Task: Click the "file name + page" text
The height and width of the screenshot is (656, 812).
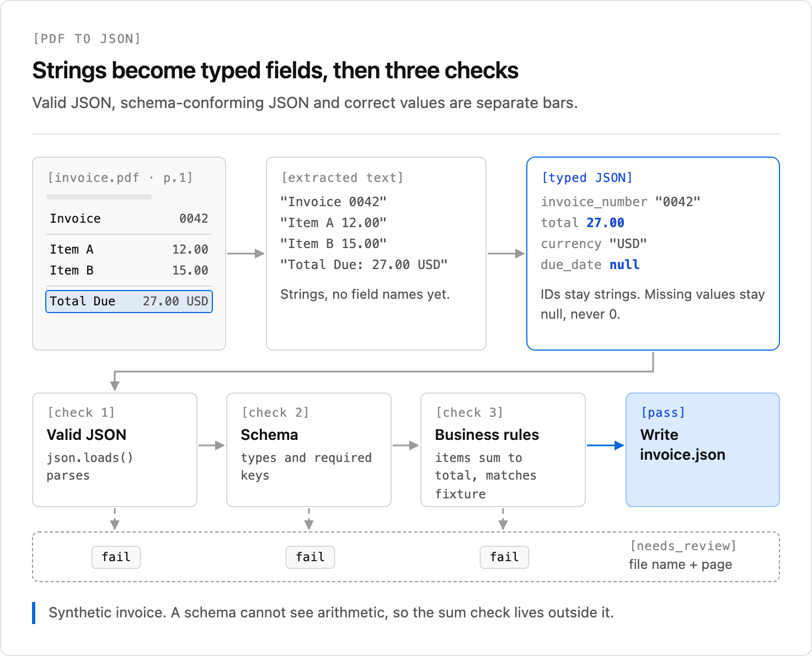Action: [x=680, y=564]
